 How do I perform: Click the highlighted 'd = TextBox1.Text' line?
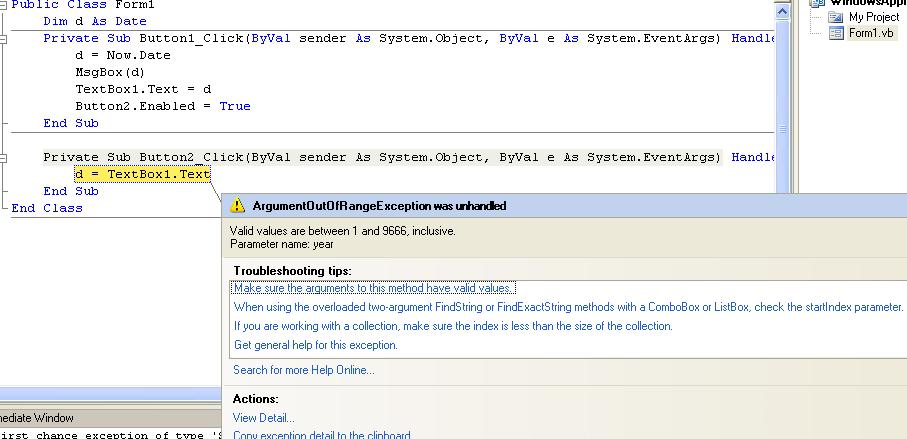[142, 174]
